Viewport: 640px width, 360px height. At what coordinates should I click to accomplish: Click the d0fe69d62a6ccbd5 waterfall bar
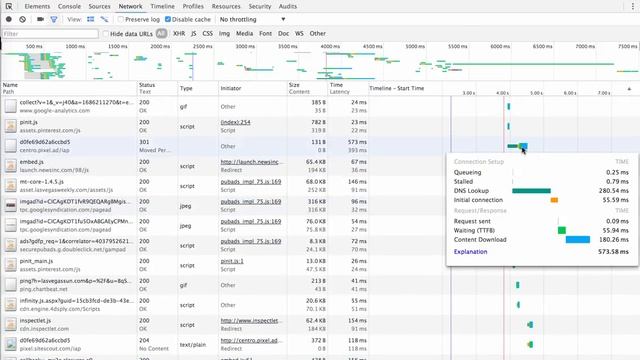coord(517,146)
